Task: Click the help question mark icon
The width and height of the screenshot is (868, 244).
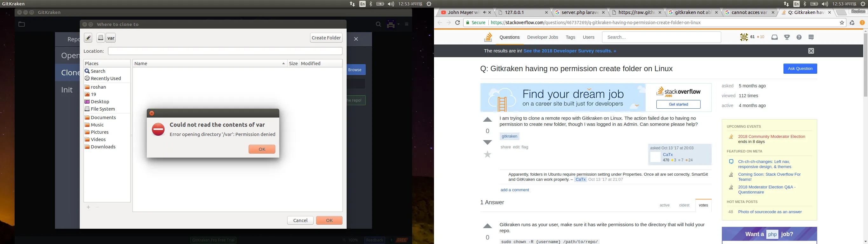Action: point(799,37)
